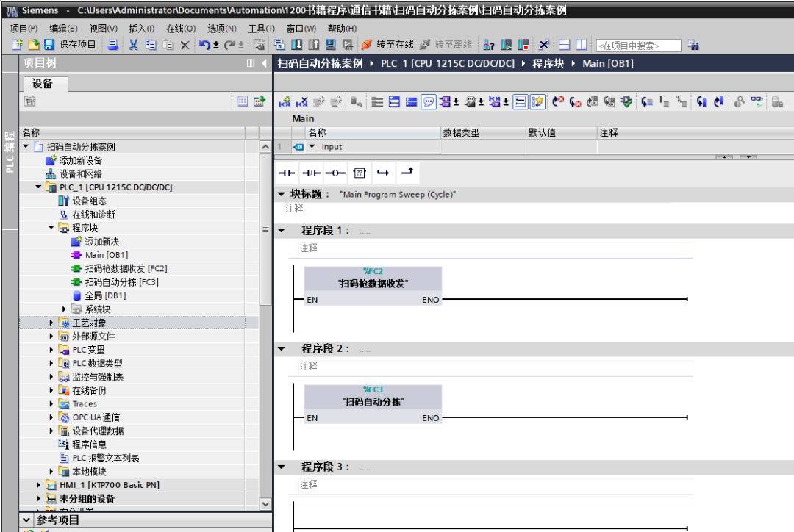Viewport: 794px width, 532px height.
Task: Toggle network comments display button
Action: [x=429, y=101]
